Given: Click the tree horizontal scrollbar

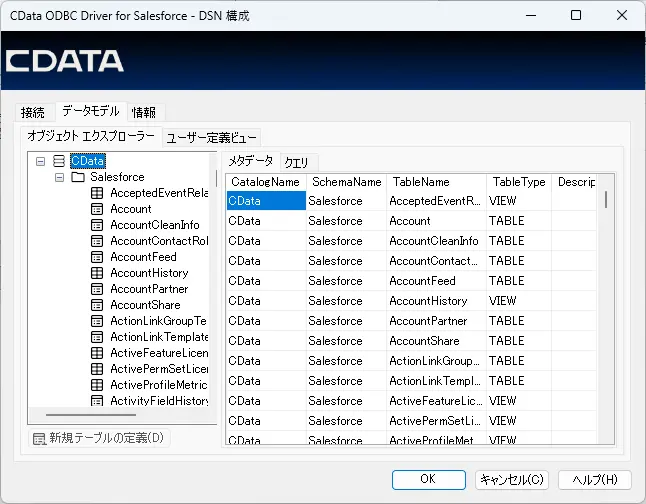Looking at the screenshot, I should pos(91,415).
